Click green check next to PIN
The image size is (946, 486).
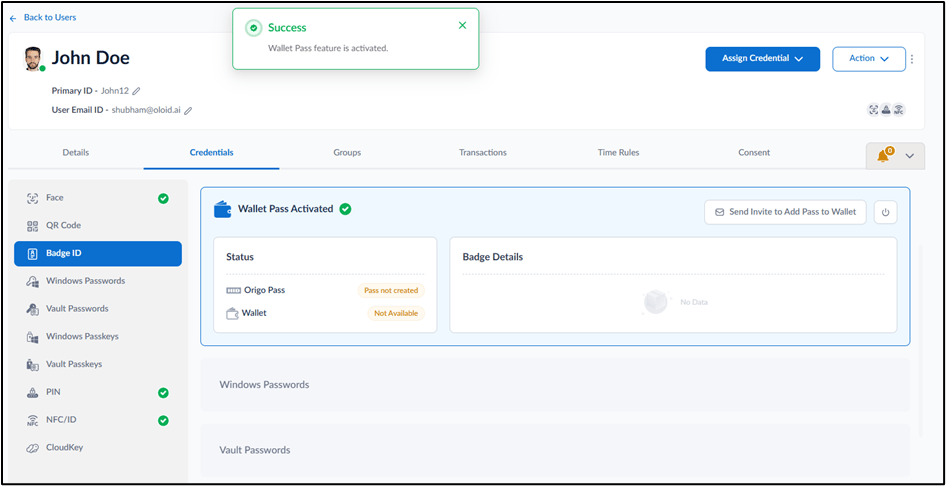point(163,393)
